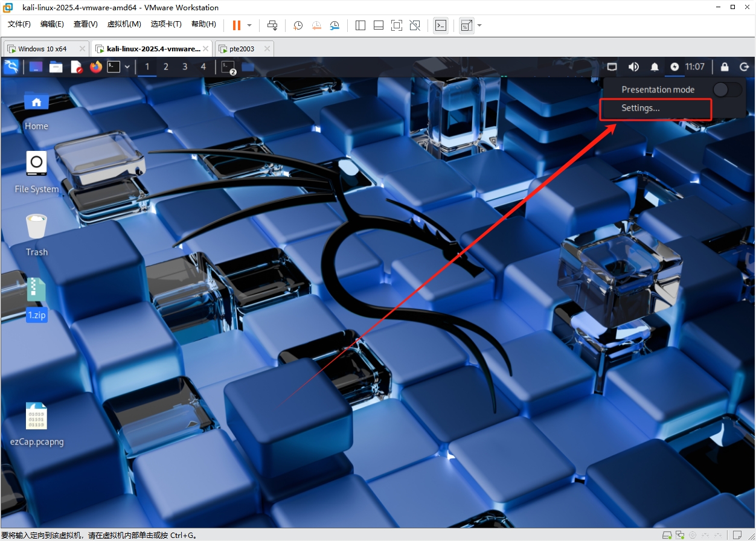Toggle Presentation mode switch
The width and height of the screenshot is (756, 541).
point(726,90)
